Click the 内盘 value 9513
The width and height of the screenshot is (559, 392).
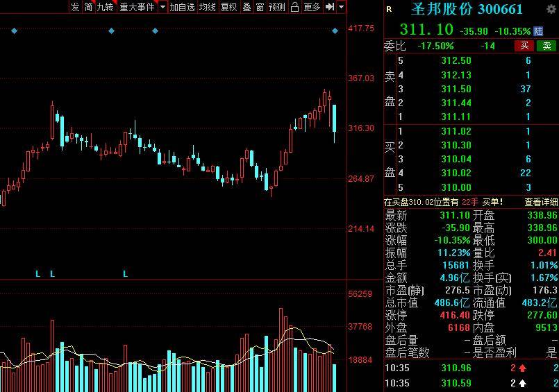tap(547, 328)
